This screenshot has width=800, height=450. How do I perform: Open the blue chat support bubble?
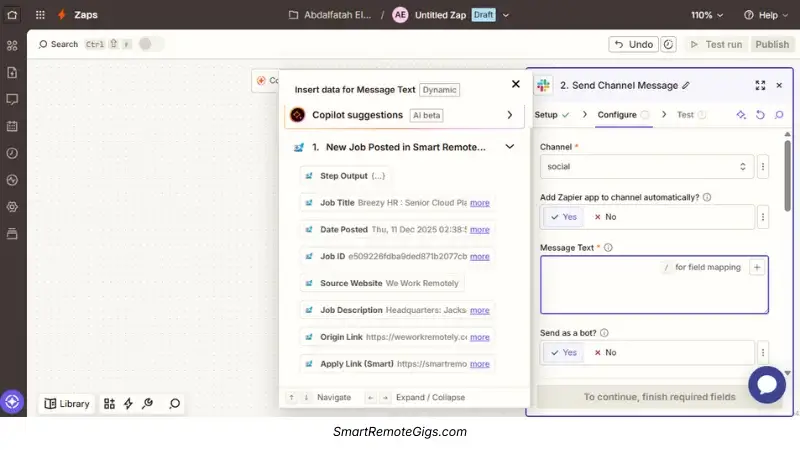click(x=767, y=384)
